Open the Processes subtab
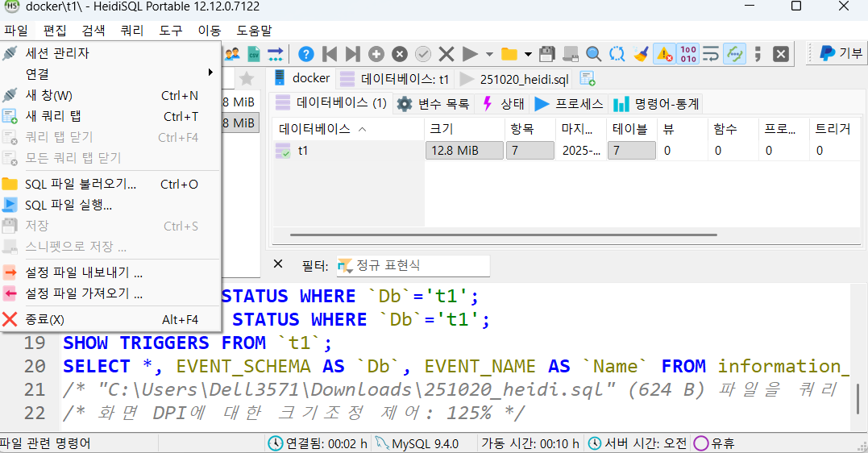Viewport: 868px width, 453px height. 568,103
